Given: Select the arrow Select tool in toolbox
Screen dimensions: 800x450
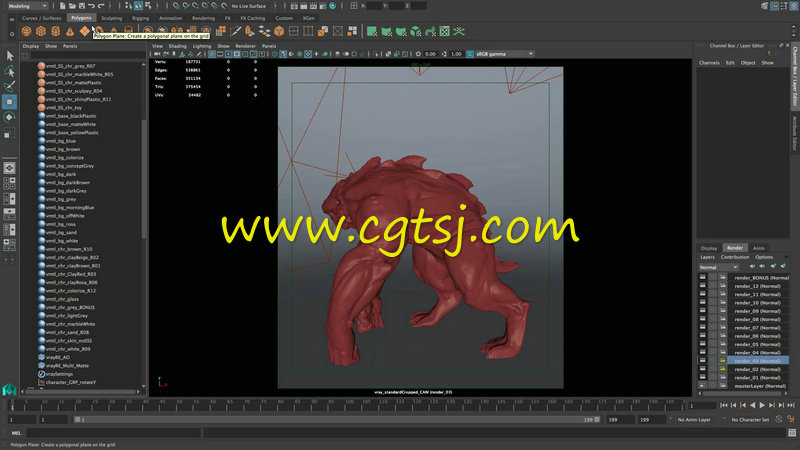Looking at the screenshot, I should coord(9,56).
